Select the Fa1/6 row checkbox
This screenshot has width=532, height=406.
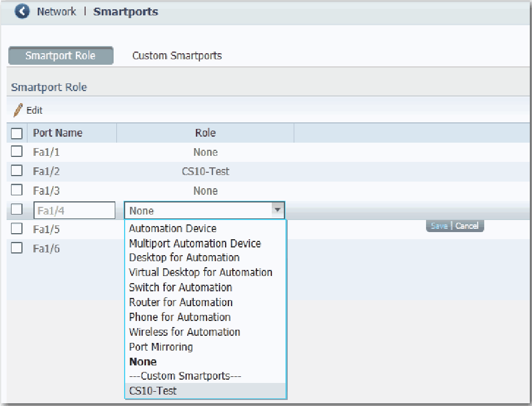(x=17, y=248)
